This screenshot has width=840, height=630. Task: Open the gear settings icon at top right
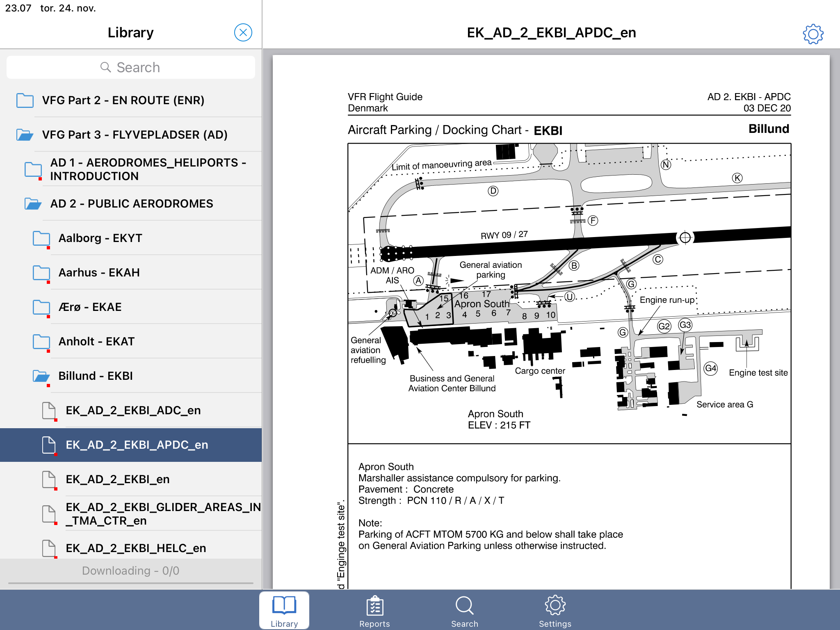813,34
